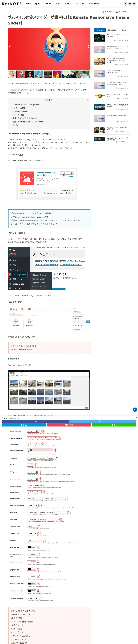Click the Add New Images plus icon
The width and height of the screenshot is (138, 644).
tap(16, 321)
